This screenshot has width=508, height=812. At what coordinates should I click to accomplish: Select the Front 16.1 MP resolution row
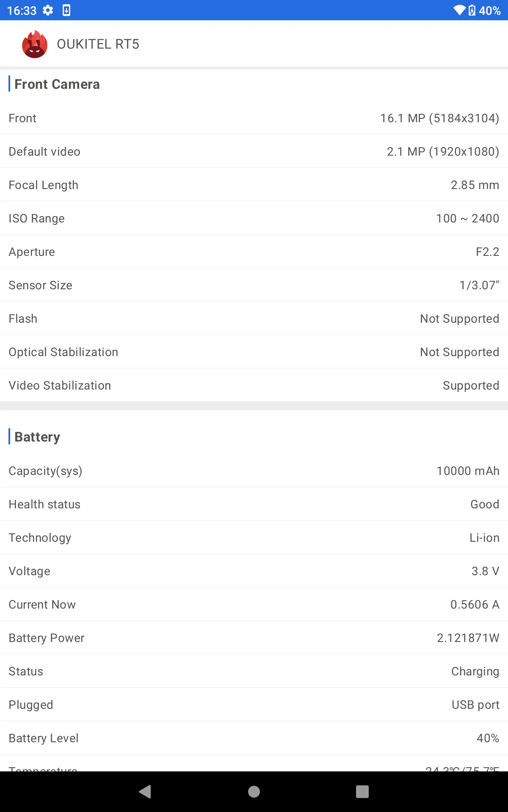point(254,118)
